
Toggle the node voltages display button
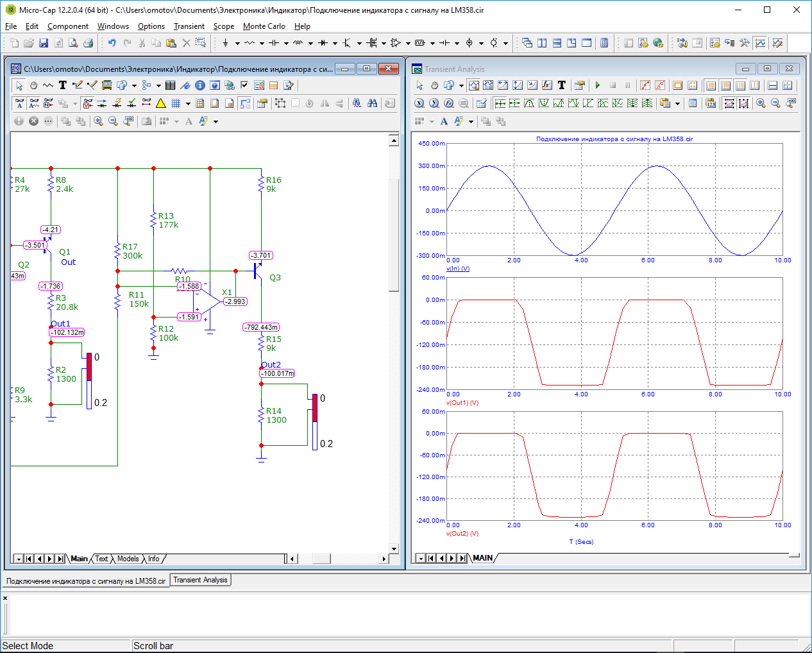coord(88,103)
